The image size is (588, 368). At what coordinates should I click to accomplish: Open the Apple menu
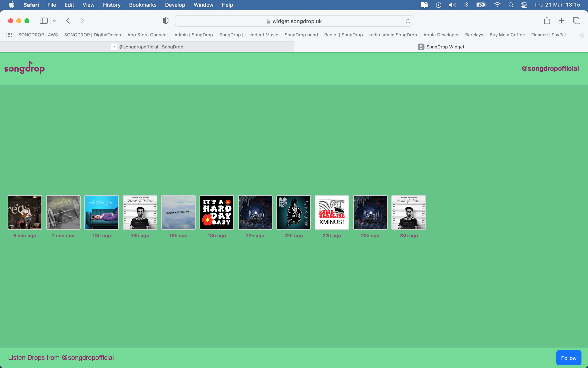[11, 5]
